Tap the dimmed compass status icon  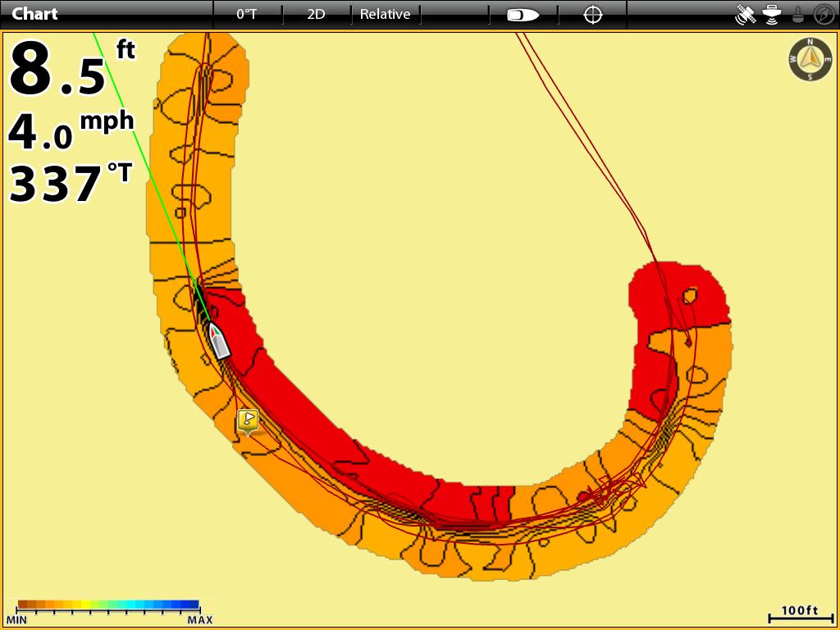(x=824, y=15)
